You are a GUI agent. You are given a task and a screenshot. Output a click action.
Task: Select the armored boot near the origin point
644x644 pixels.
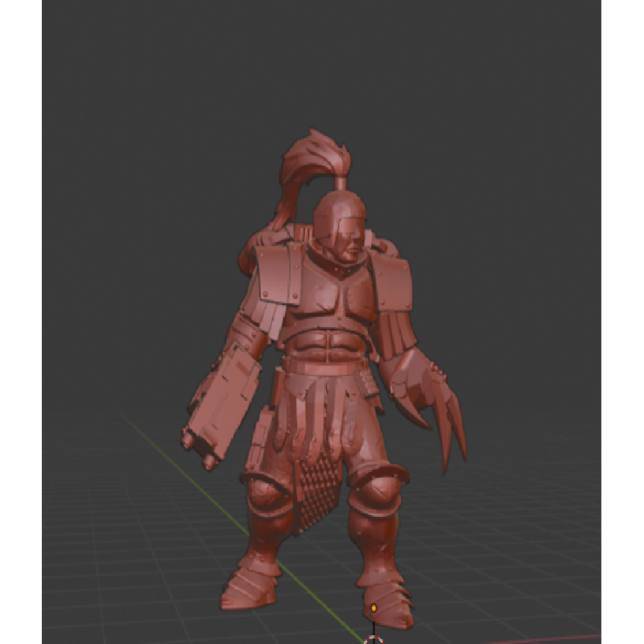386,596
